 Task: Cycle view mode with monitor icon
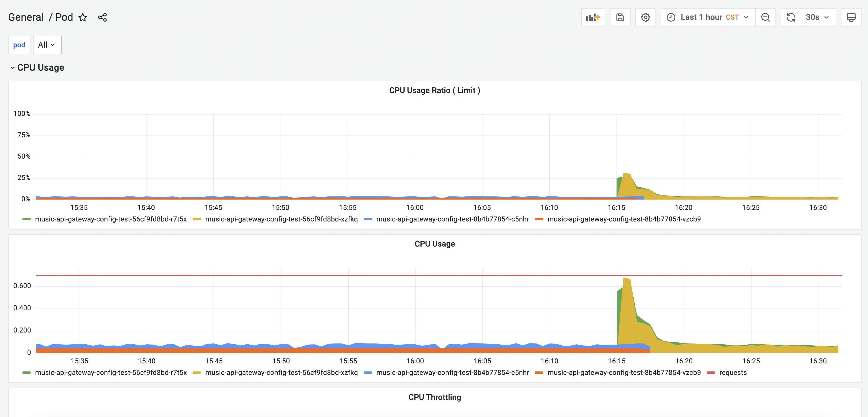[851, 17]
